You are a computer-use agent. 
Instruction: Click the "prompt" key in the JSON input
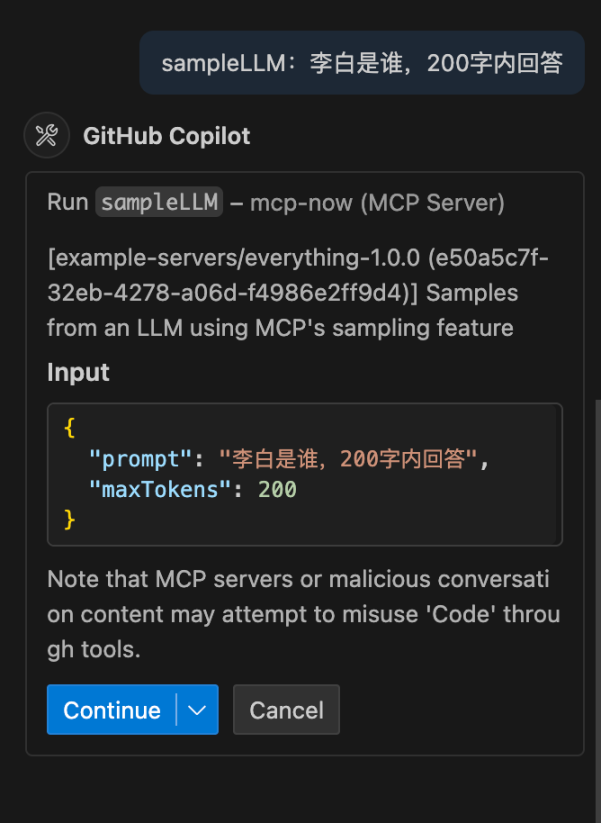pos(140,459)
